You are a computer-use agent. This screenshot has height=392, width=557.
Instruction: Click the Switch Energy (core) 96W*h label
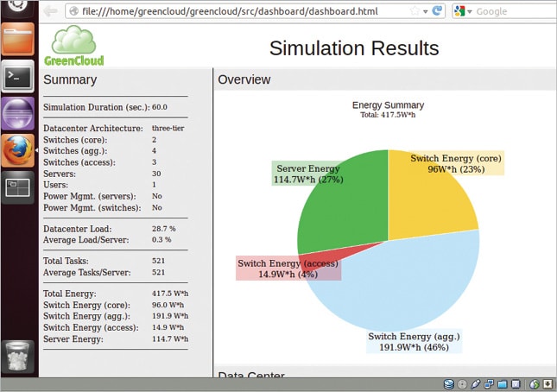click(x=456, y=164)
